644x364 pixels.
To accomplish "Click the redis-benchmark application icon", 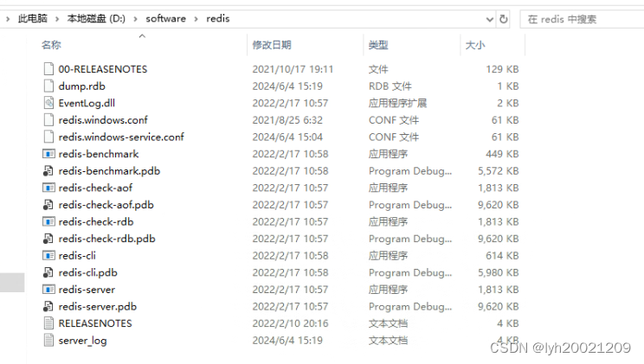I will [x=48, y=154].
